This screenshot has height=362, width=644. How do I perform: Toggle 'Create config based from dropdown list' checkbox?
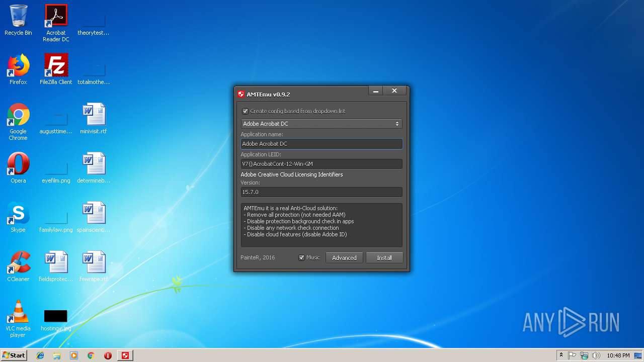(x=246, y=111)
